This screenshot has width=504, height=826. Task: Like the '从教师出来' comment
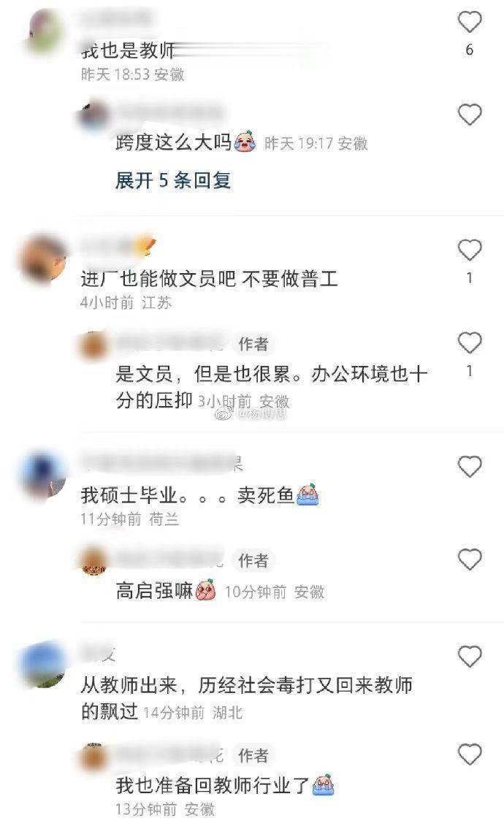[469, 657]
